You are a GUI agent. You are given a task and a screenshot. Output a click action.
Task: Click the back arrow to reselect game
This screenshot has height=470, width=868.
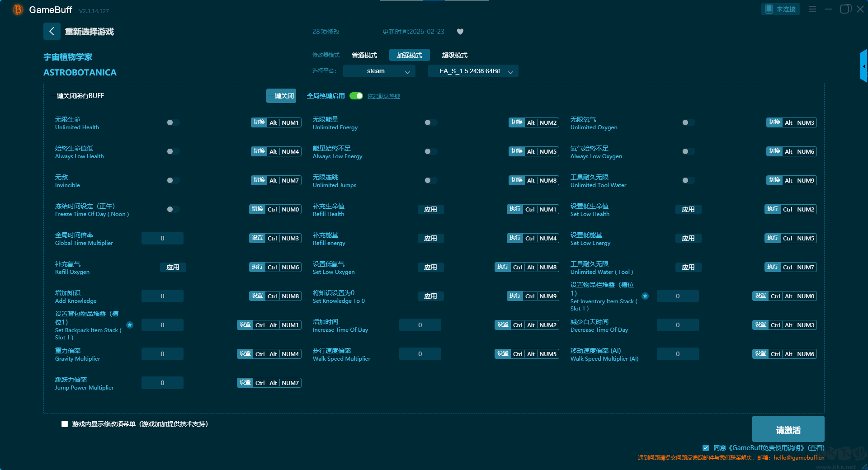(x=52, y=31)
